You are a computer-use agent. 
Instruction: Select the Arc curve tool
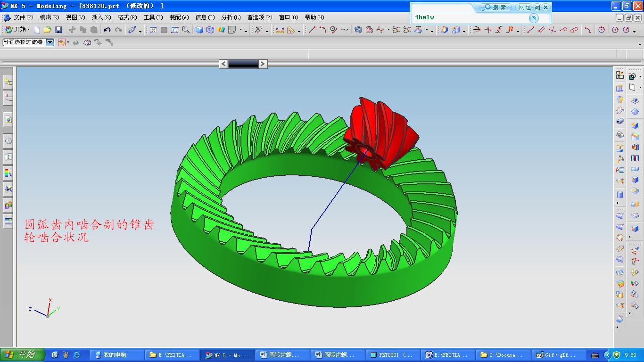[323, 30]
